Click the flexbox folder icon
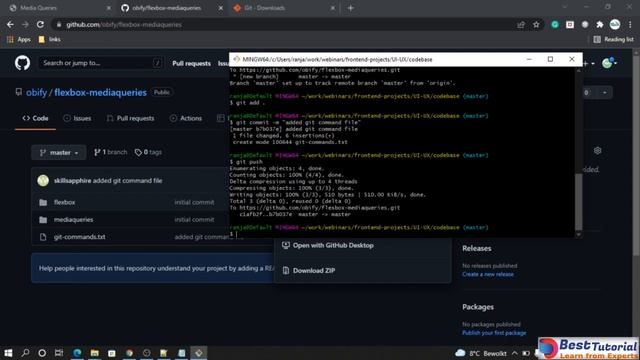640x360 pixels. point(43,202)
